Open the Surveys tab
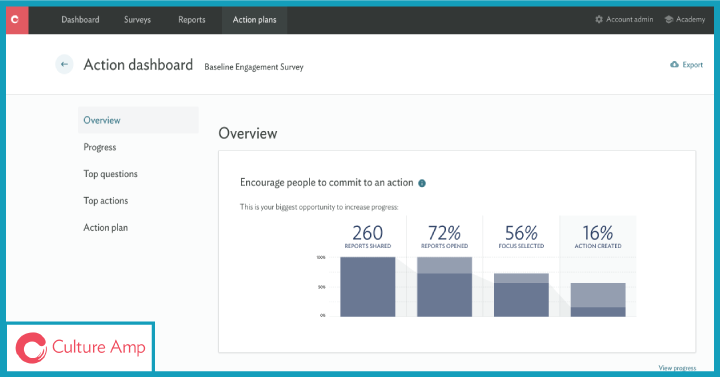 137,20
